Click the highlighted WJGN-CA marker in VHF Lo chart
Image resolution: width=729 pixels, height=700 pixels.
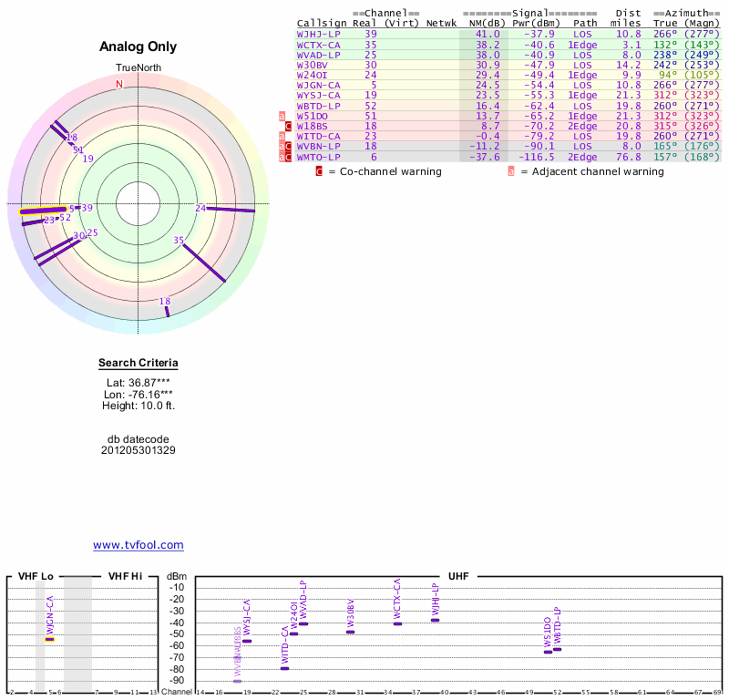tap(50, 639)
